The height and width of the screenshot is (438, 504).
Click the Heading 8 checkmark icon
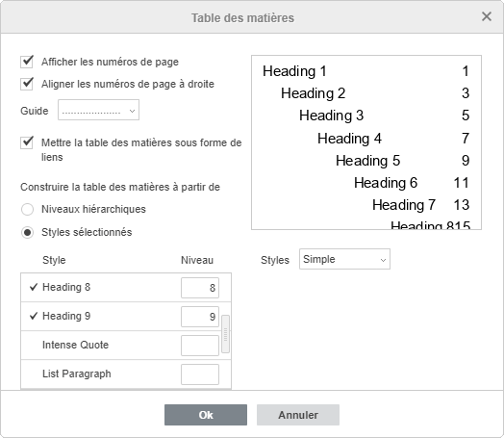click(x=34, y=287)
